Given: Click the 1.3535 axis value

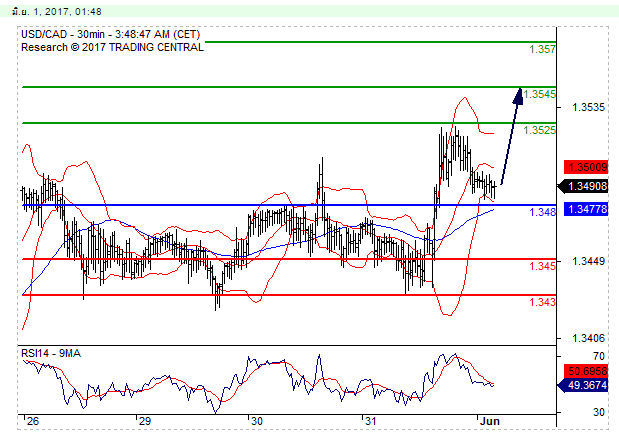Looking at the screenshot, I should pyautogui.click(x=588, y=107).
